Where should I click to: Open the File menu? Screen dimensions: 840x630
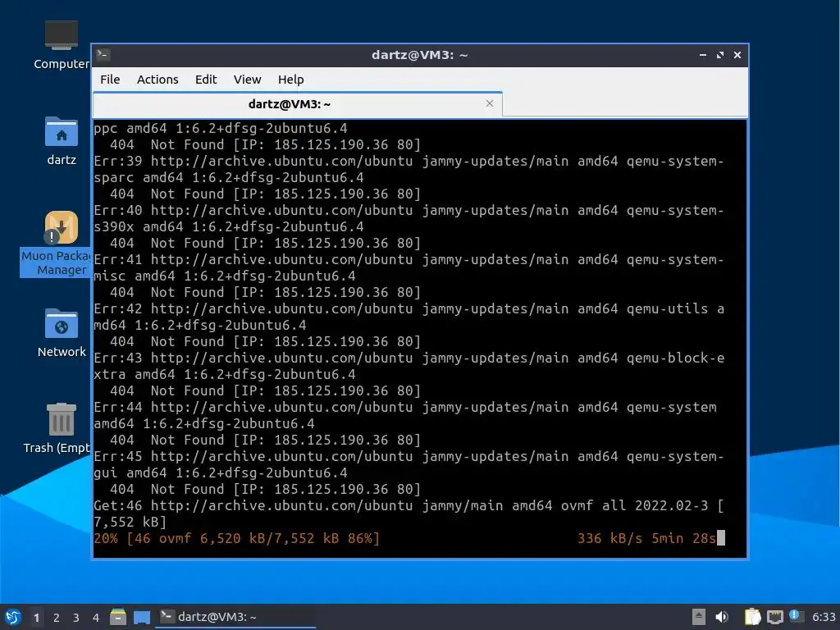[110, 80]
